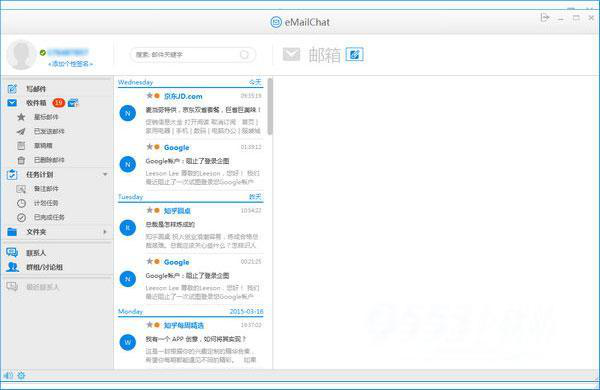Image resolution: width=600 pixels, height=390 pixels.
Task: Click date label 2015-03-16 on Monday header
Action: click(246, 312)
